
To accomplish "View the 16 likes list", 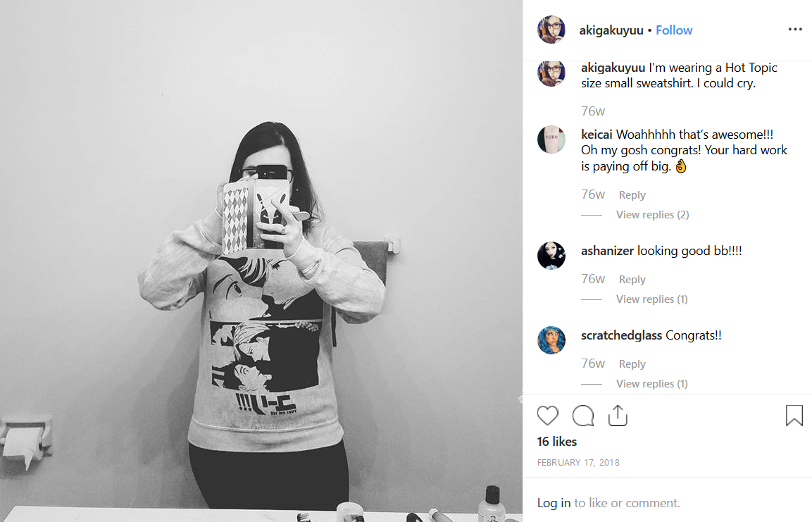I will pyautogui.click(x=556, y=441).
